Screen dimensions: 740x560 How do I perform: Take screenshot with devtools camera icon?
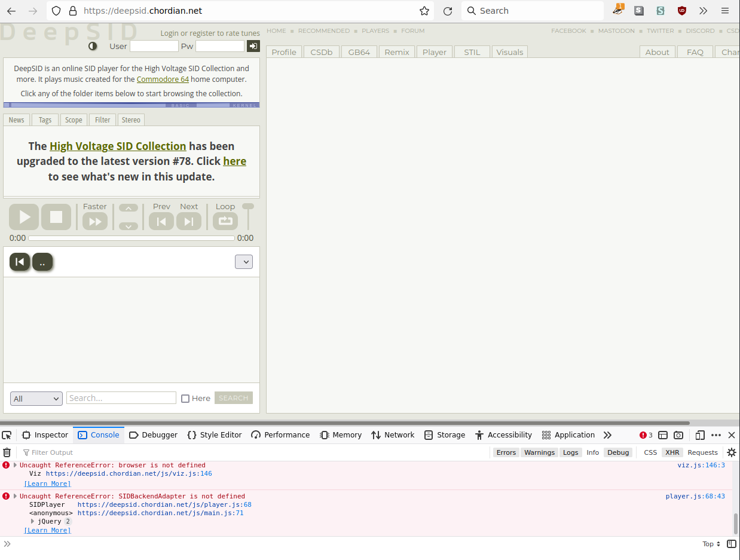pyautogui.click(x=678, y=435)
